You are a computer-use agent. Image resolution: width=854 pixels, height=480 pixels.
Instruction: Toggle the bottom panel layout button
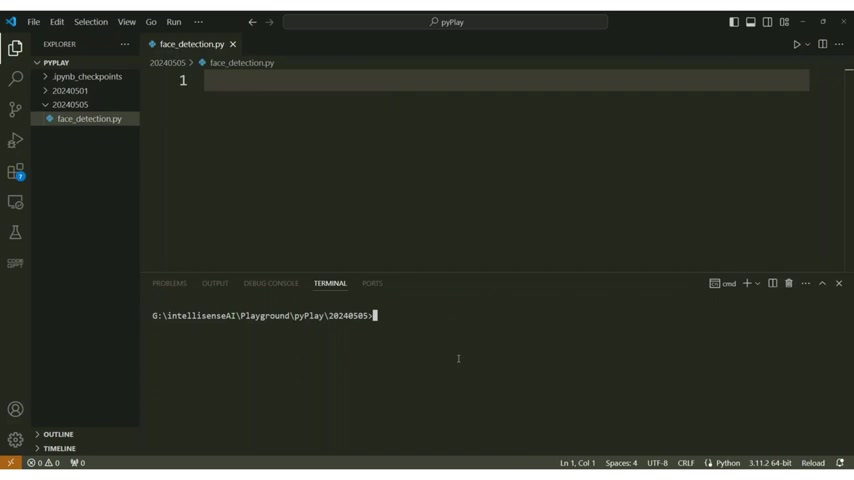pos(751,22)
